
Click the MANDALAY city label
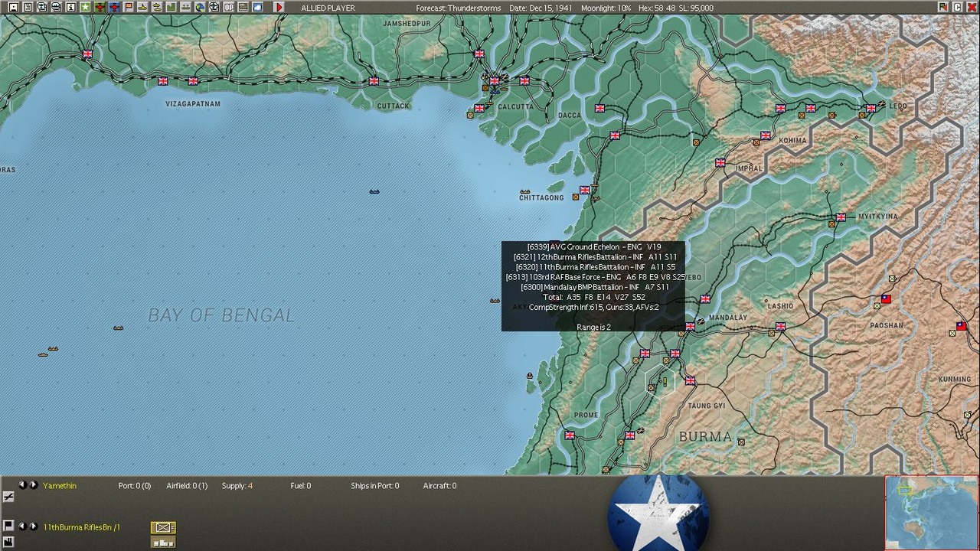point(728,318)
